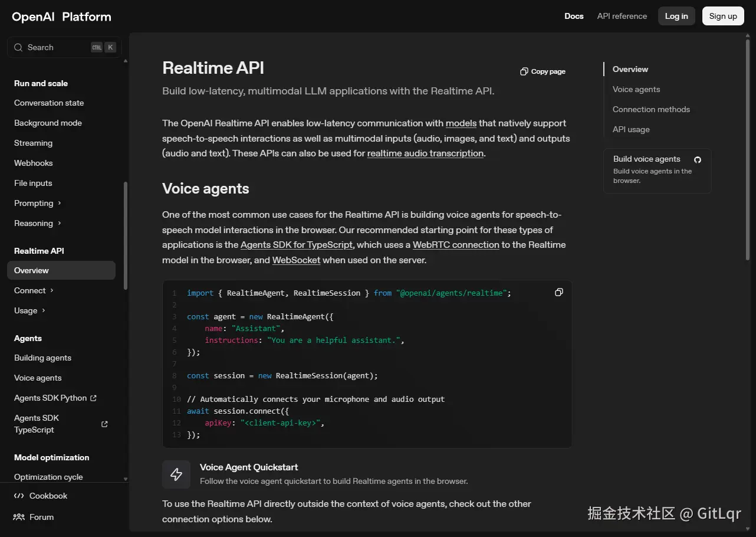This screenshot has height=537, width=756.
Task: Open the WebRTC connection link
Action: click(x=456, y=245)
